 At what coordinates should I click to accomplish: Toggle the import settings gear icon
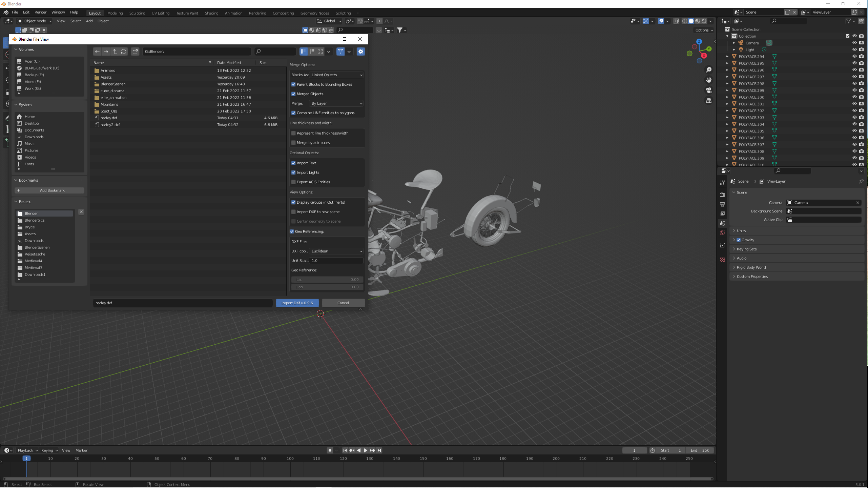pos(360,52)
